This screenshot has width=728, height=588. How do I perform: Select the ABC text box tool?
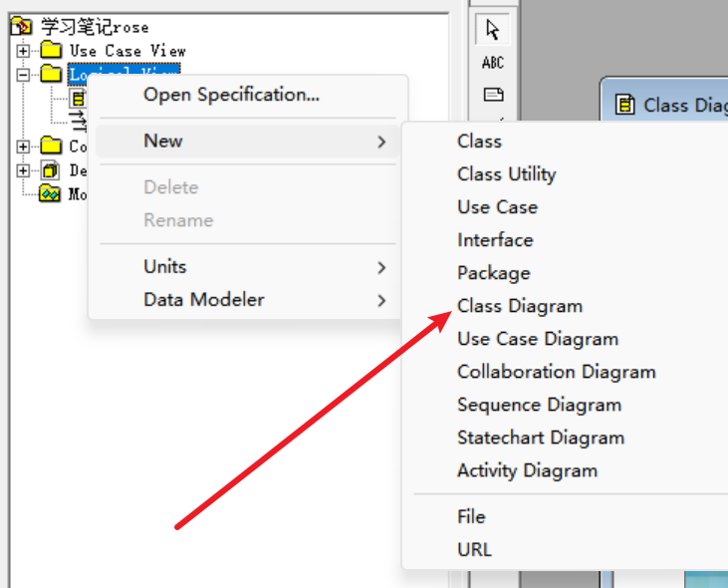coord(493,63)
